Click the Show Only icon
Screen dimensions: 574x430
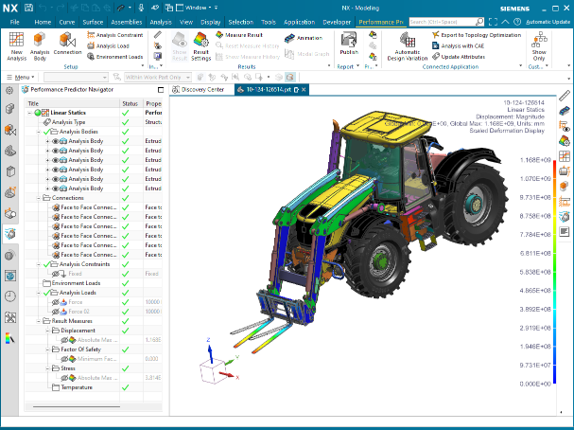coord(539,46)
